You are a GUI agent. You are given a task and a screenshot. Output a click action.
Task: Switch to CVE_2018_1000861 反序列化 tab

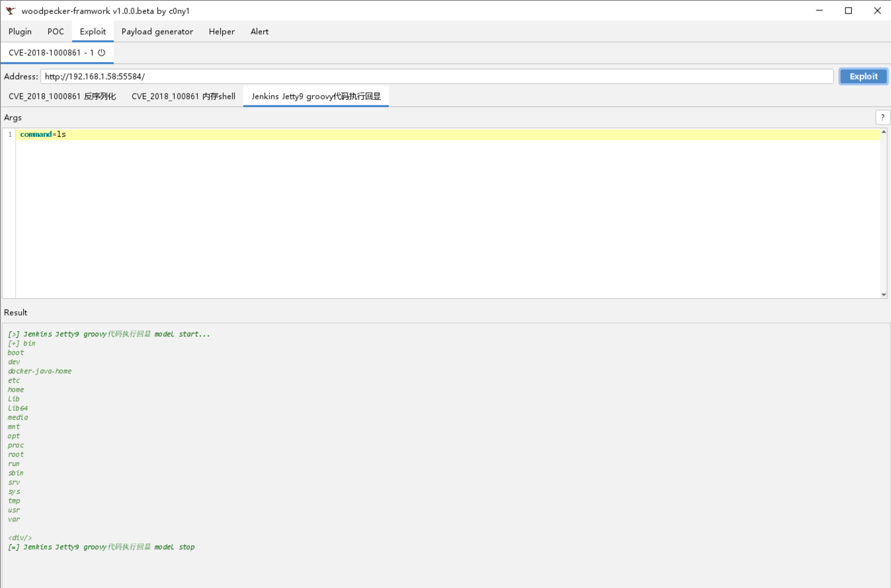pos(62,96)
